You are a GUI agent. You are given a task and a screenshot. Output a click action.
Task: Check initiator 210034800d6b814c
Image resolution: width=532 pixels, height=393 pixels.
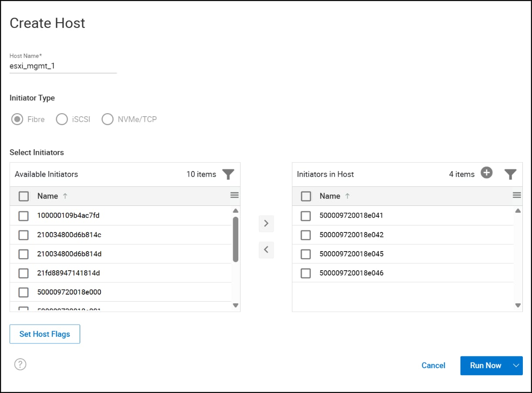[x=24, y=235]
